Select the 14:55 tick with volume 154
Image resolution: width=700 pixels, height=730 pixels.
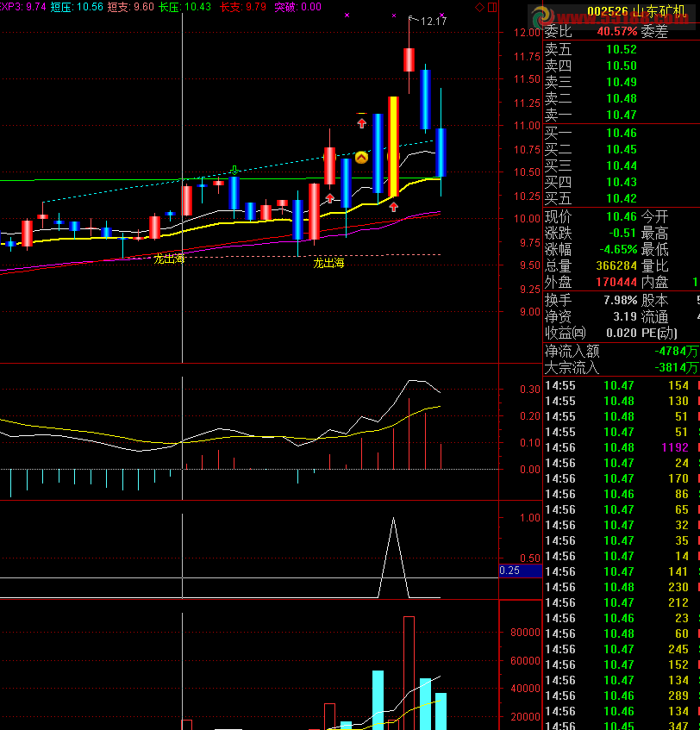tap(622, 385)
